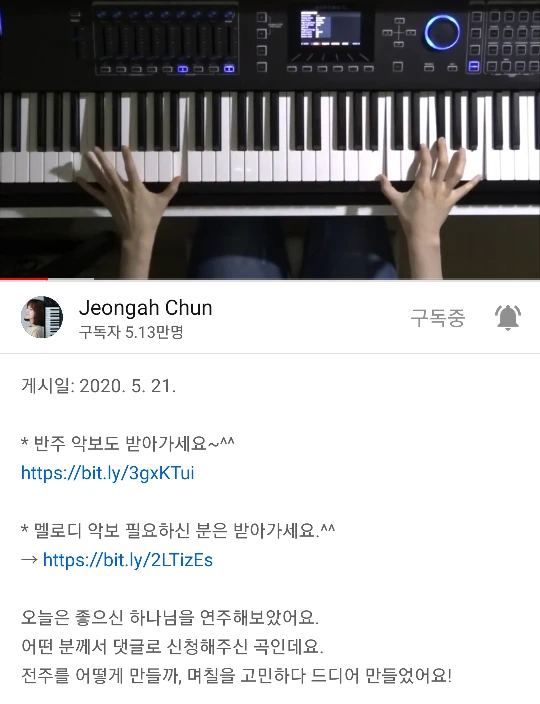The image size is (540, 704).
Task: Click the 반주 악보도 받아가세요 description line
Action: click(x=128, y=444)
